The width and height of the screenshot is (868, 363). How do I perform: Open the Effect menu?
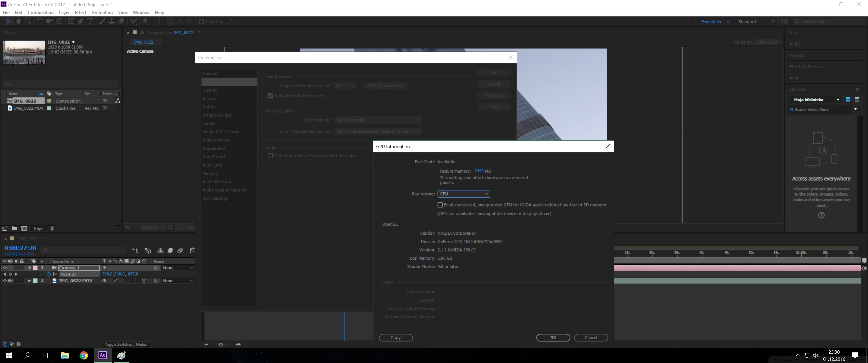tap(80, 12)
